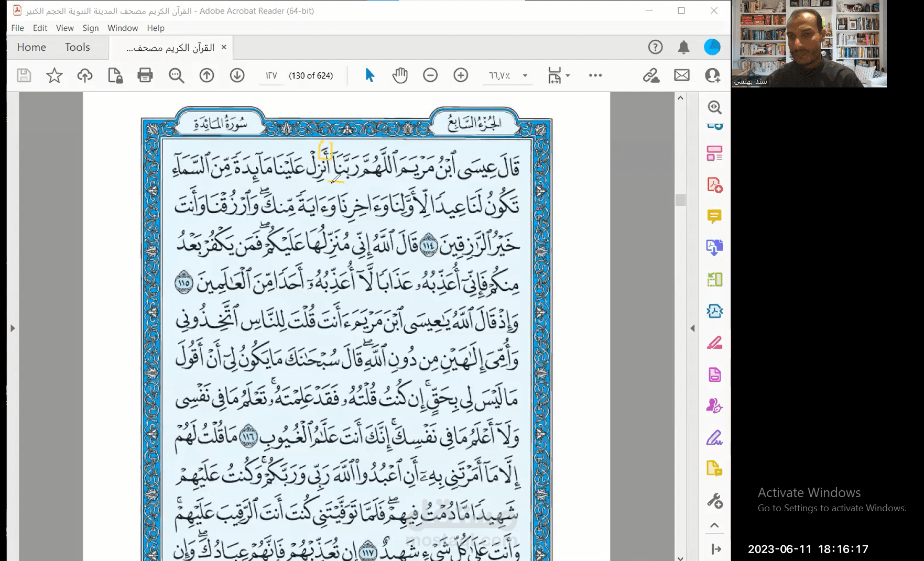Activate the Hand pan tool
Image resolution: width=924 pixels, height=561 pixels.
pos(400,75)
